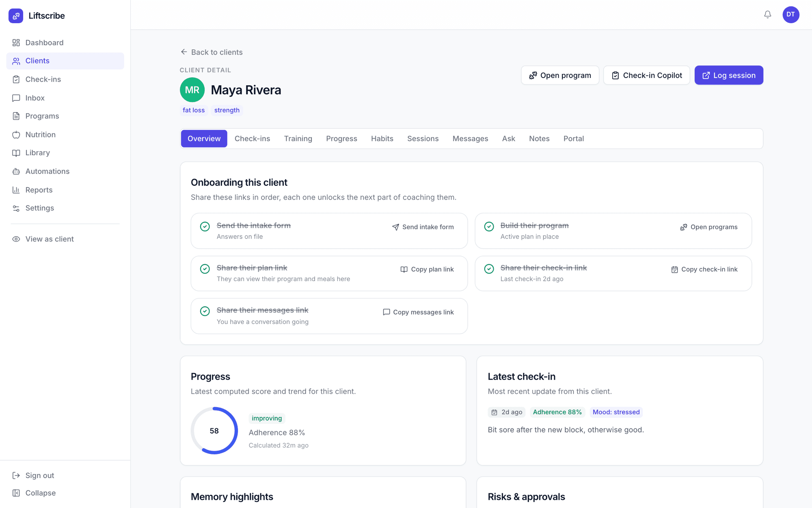
Task: Go back to clients
Action: [x=212, y=52]
